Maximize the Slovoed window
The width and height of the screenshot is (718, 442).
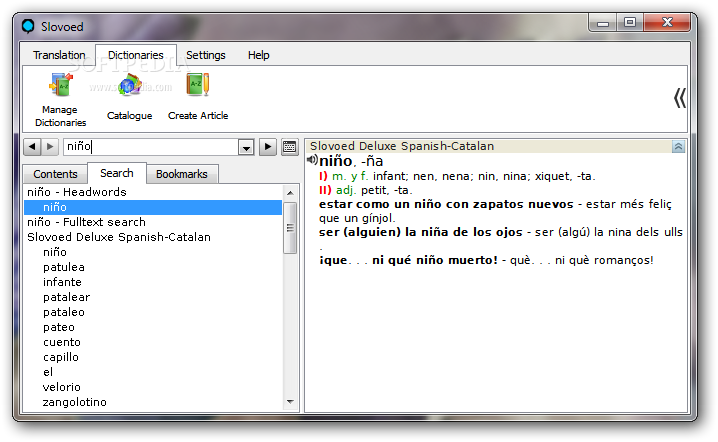630,23
